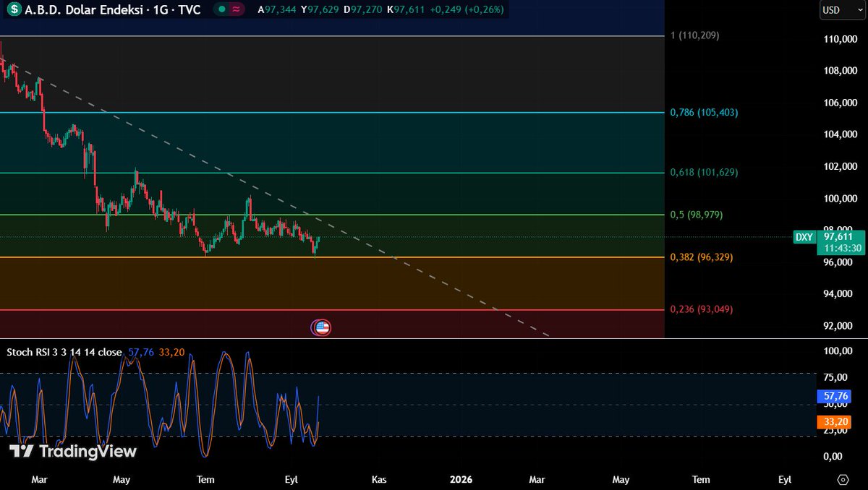Click the Y97,629 high value in header
Viewport: 868px width, 490px height.
pos(320,11)
